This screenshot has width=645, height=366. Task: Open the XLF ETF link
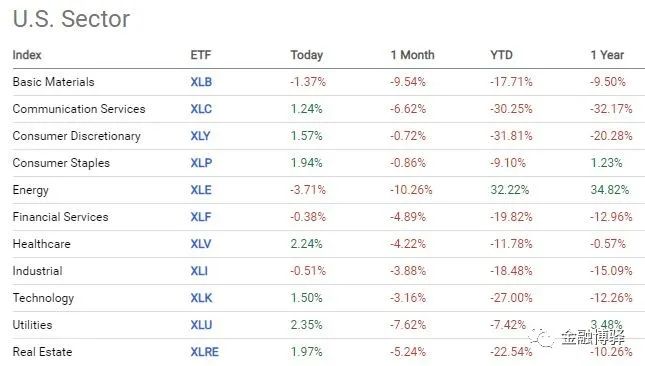pyautogui.click(x=201, y=217)
